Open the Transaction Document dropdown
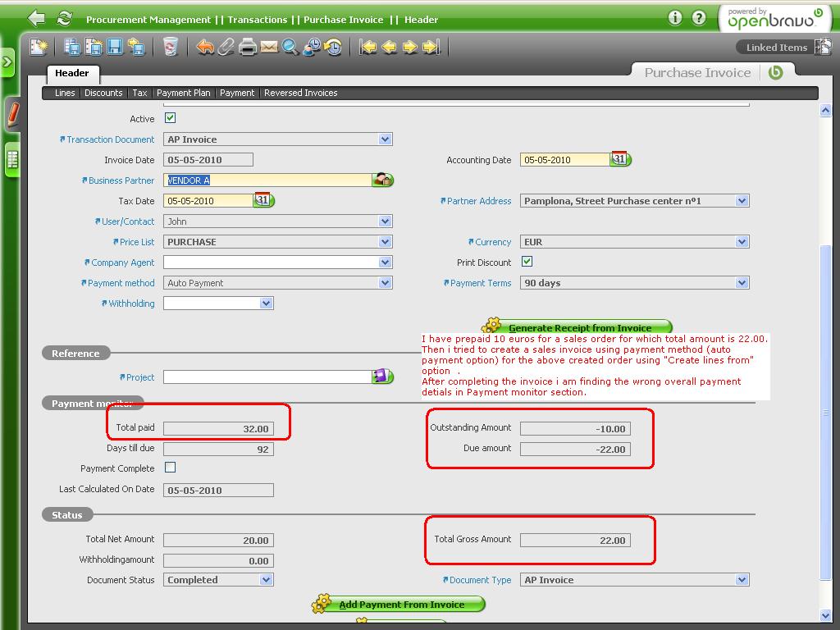The width and height of the screenshot is (840, 630). [385, 139]
